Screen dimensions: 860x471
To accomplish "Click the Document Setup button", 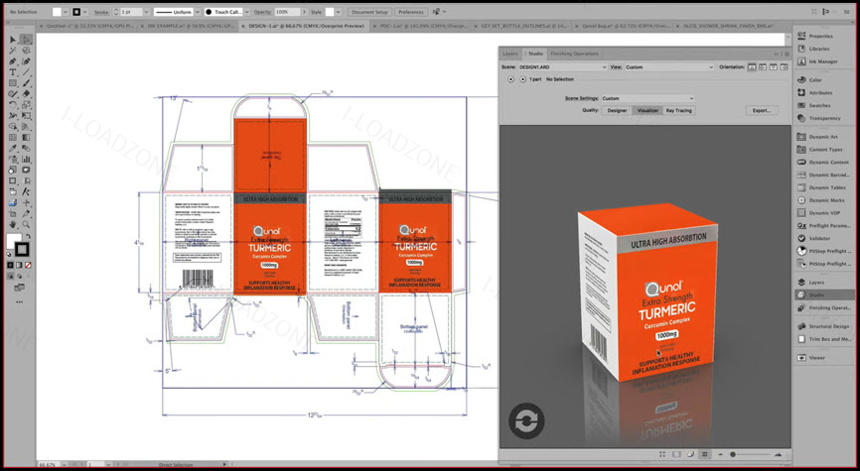I will [x=370, y=12].
